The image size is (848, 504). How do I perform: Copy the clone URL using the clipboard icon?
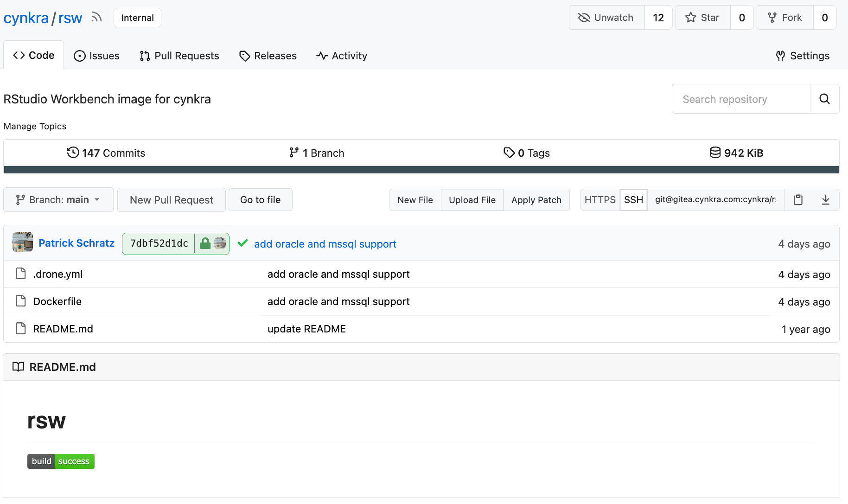pyautogui.click(x=797, y=200)
